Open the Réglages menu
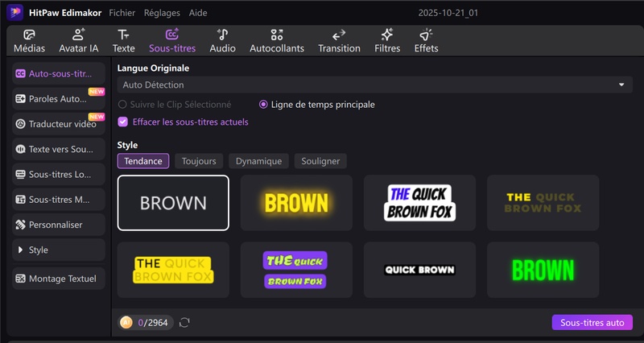This screenshot has height=343, width=644. click(x=162, y=14)
